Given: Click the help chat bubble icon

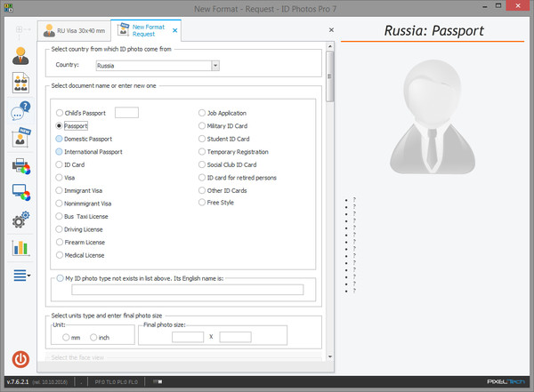Looking at the screenshot, I should [20, 111].
